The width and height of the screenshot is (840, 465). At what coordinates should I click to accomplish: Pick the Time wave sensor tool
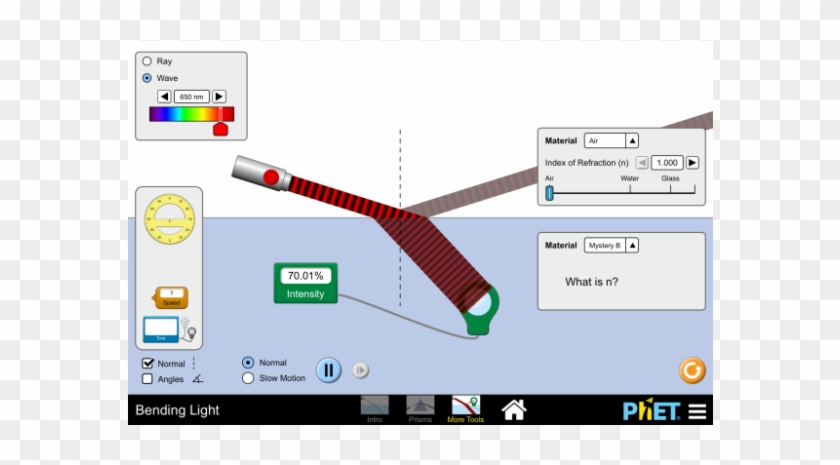pos(169,329)
